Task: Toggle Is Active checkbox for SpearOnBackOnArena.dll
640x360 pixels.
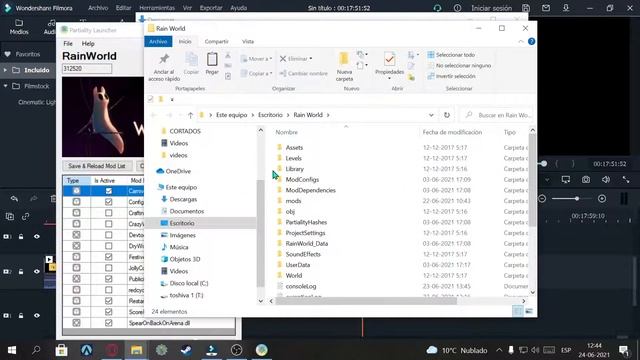Action: [x=109, y=323]
